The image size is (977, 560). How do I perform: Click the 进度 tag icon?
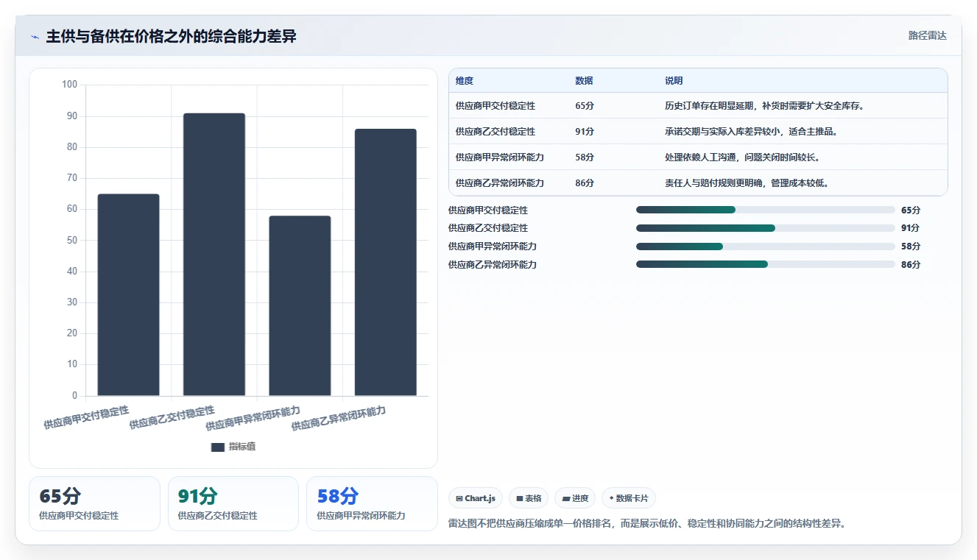[x=566, y=498]
